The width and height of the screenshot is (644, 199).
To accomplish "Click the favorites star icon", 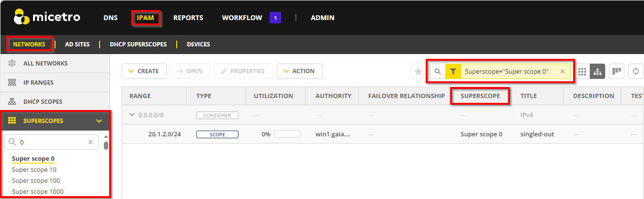I will click(418, 71).
